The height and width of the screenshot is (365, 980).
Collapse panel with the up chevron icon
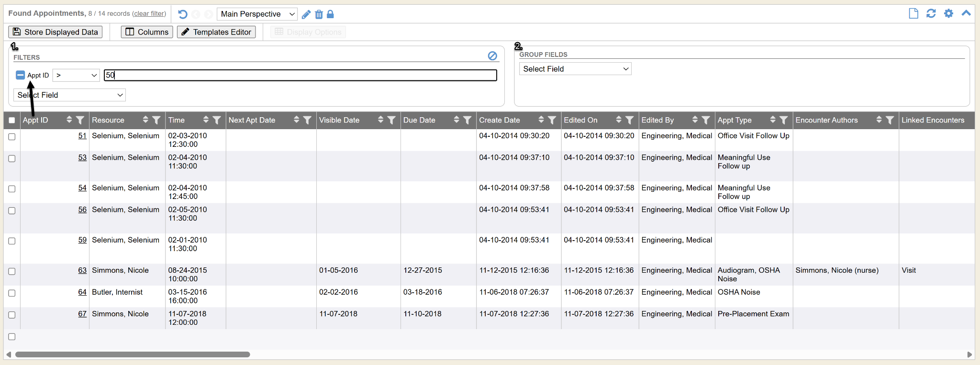tap(966, 13)
